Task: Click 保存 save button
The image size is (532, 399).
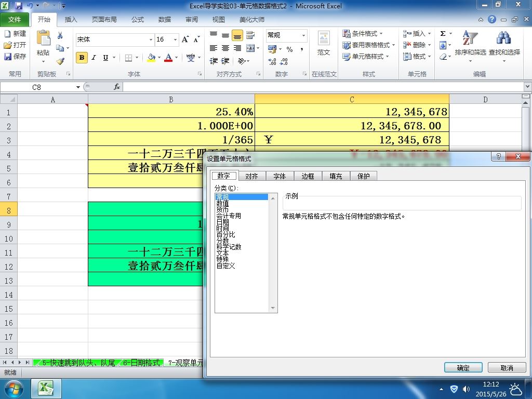Action: pos(15,56)
